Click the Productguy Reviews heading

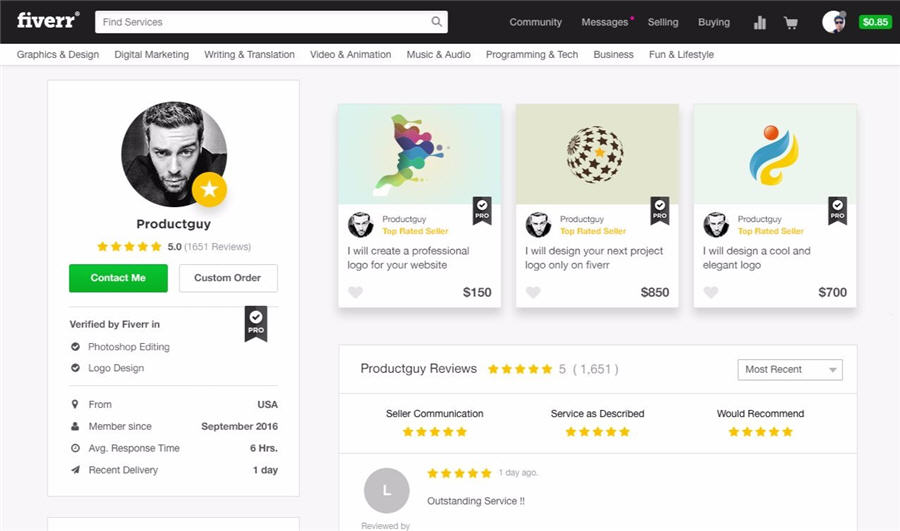418,369
